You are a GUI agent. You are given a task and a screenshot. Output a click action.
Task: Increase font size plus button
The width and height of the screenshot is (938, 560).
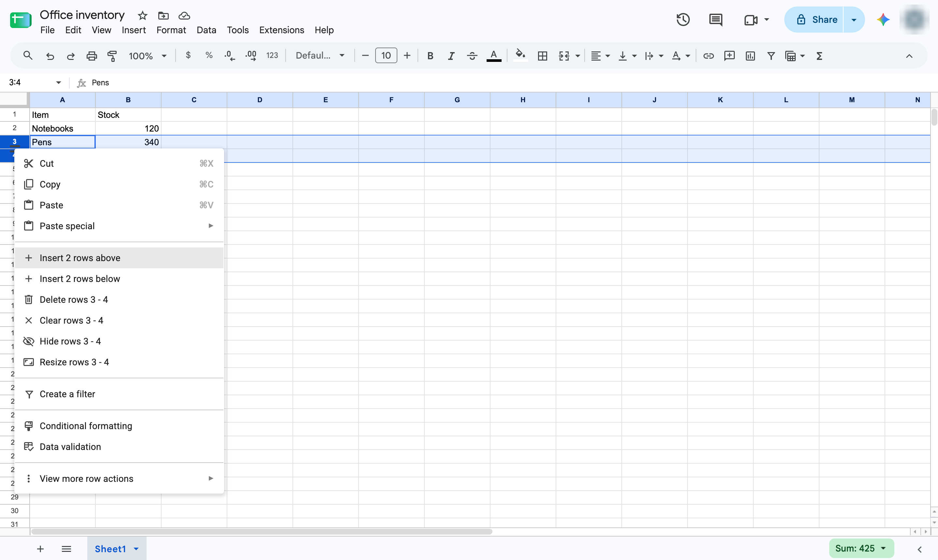407,55
